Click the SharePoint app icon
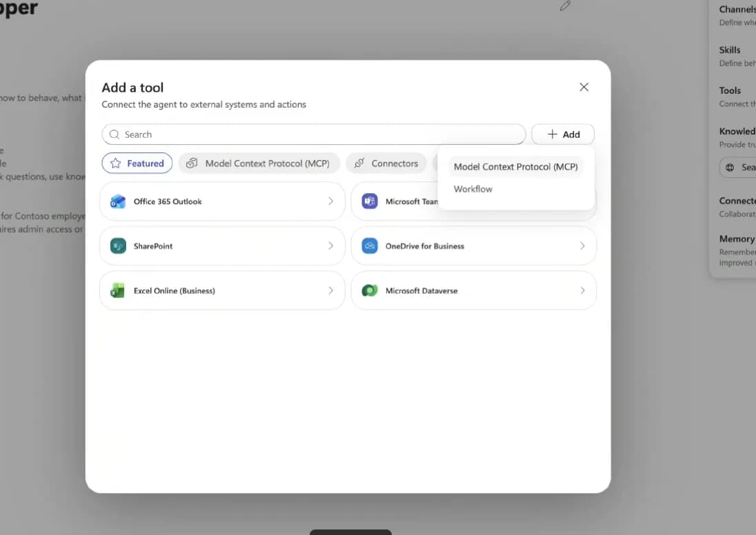This screenshot has height=535, width=756. pyautogui.click(x=118, y=246)
